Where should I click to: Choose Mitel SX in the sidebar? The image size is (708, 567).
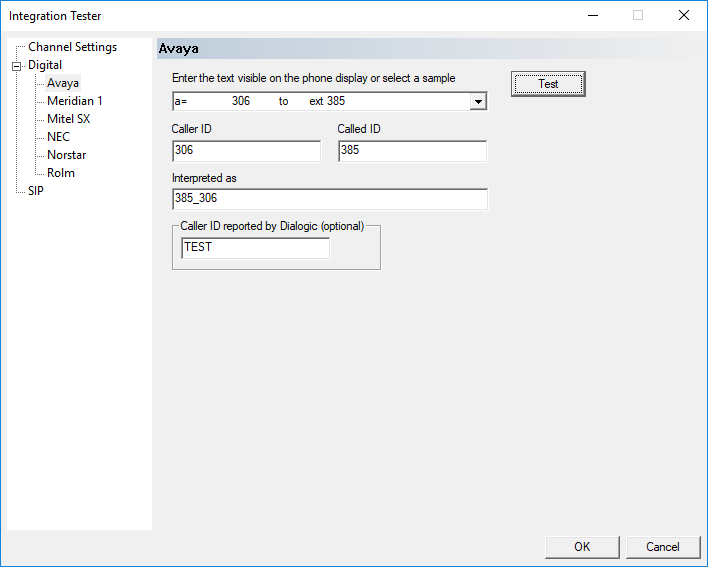point(69,119)
